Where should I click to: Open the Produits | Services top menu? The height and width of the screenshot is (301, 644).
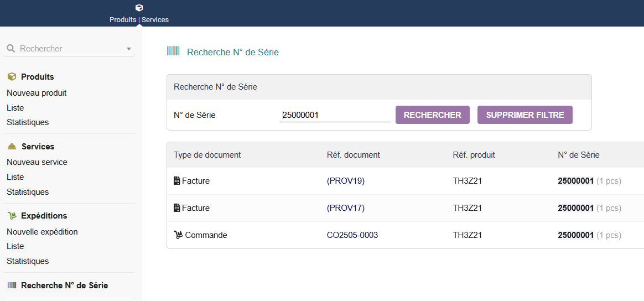click(139, 19)
